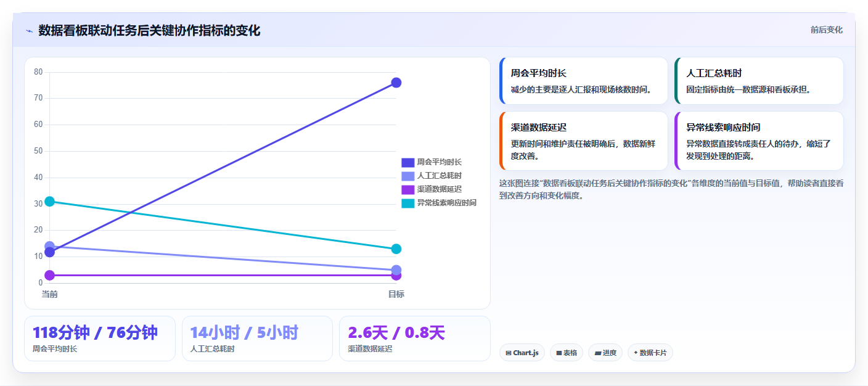Screen dimensions: 868x386
Task: Toggle the 周会平均时长 legend color box
Action: 407,162
